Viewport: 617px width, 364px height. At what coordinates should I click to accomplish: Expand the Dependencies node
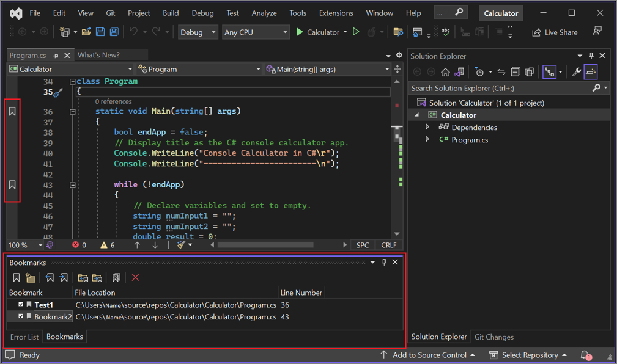(x=428, y=128)
